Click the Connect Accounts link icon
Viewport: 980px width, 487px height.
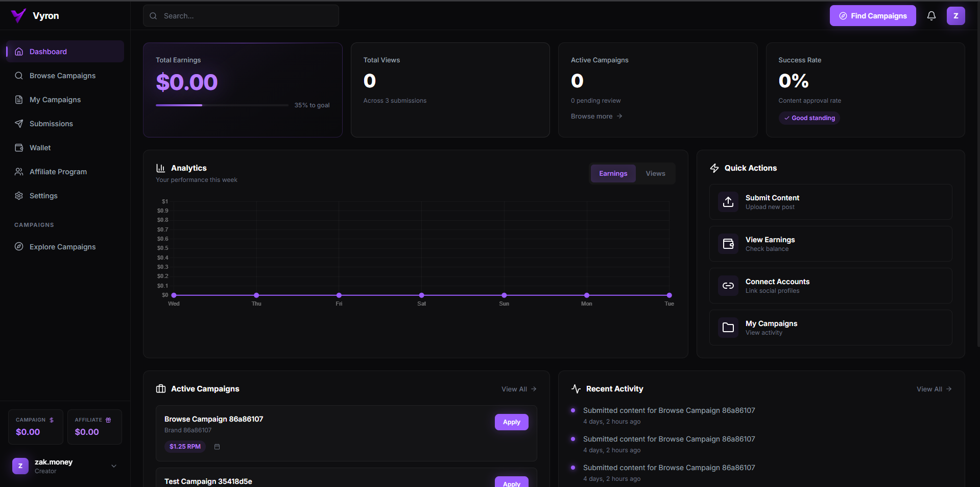pyautogui.click(x=728, y=286)
